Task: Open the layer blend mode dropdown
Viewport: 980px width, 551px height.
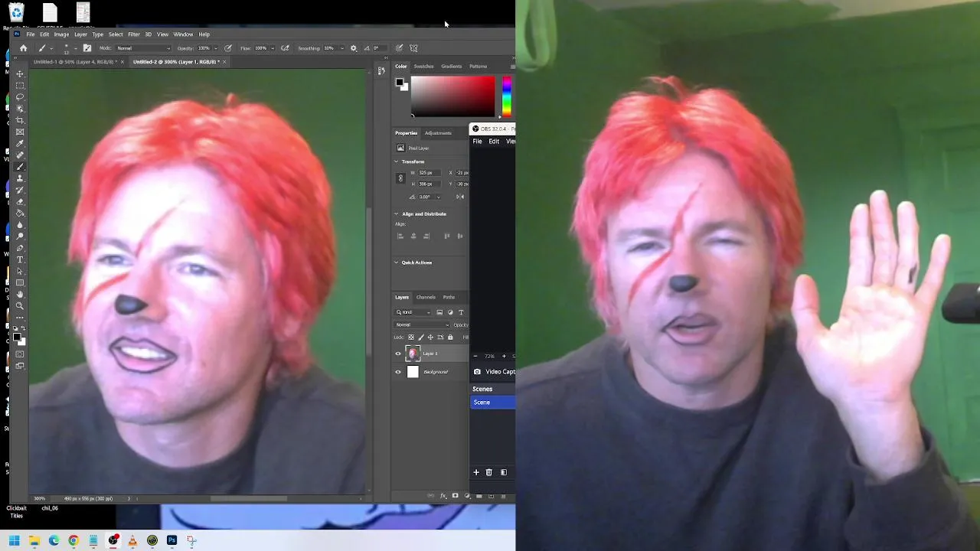Action: click(422, 325)
